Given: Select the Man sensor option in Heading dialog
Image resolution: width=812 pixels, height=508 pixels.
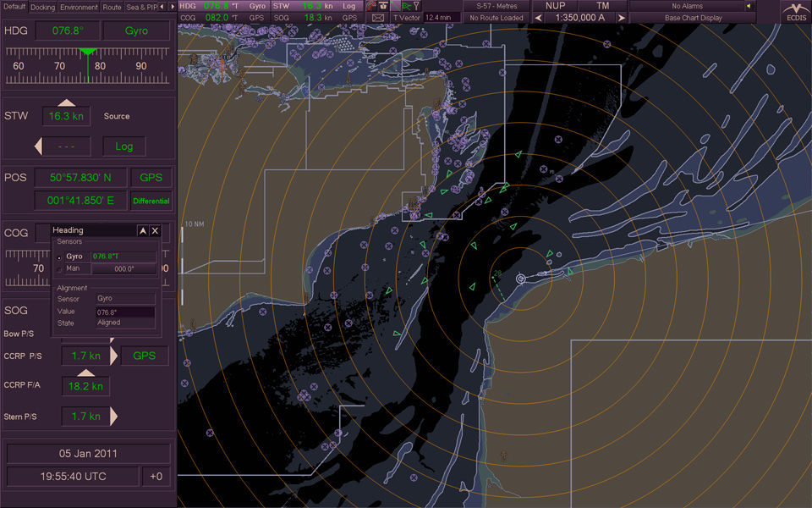Looking at the screenshot, I should pyautogui.click(x=58, y=268).
